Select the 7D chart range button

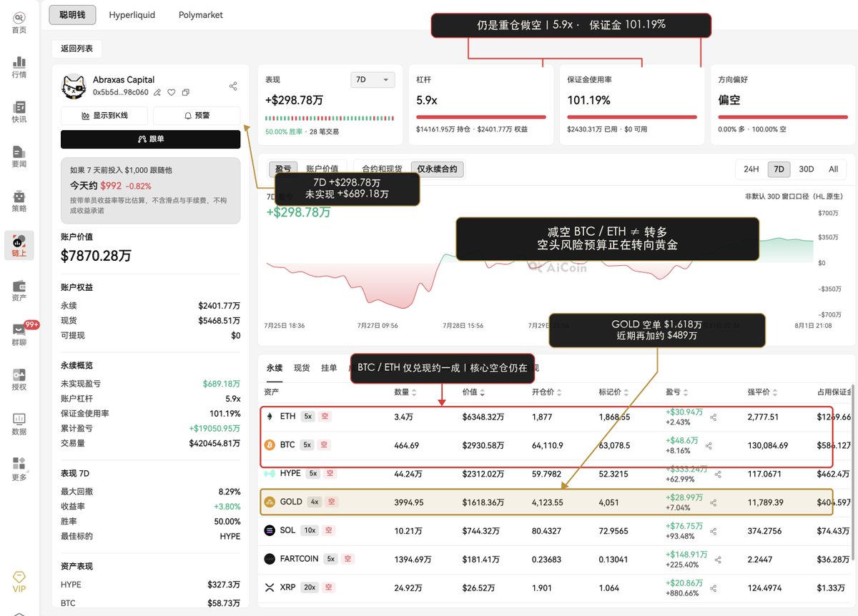point(779,169)
